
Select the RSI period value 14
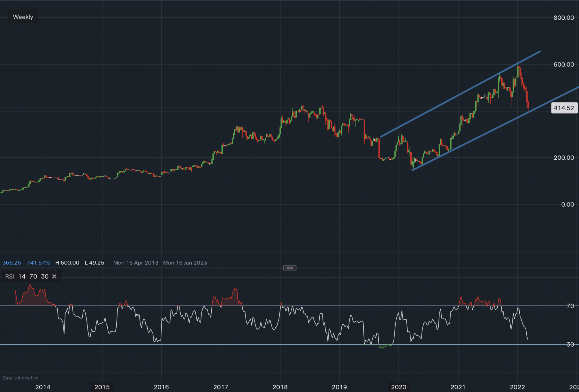point(22,277)
